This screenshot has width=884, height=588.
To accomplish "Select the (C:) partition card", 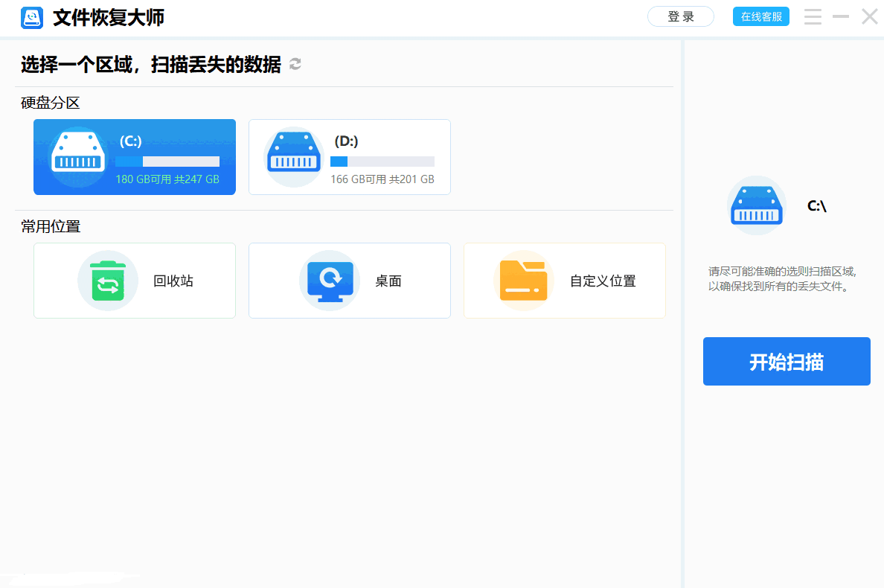I will [x=134, y=156].
